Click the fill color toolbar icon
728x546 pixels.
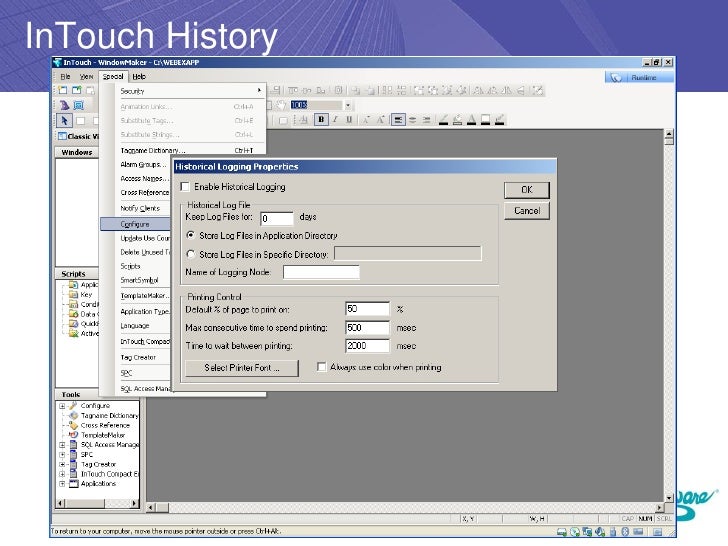tap(457, 120)
